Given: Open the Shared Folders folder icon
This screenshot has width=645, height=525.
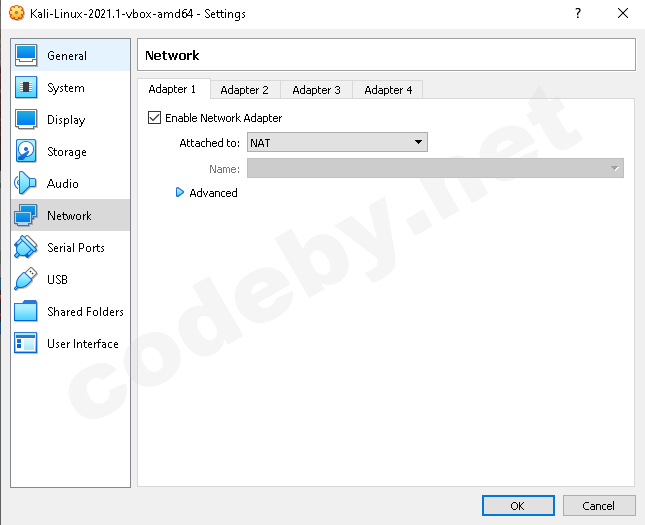Looking at the screenshot, I should [x=26, y=311].
